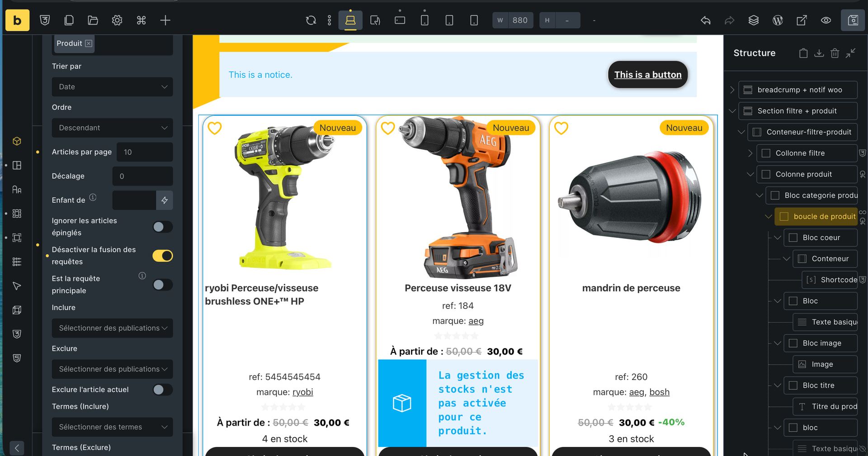Screen dimensions: 868x456
Task: Click the preview eye icon
Action: (826, 20)
